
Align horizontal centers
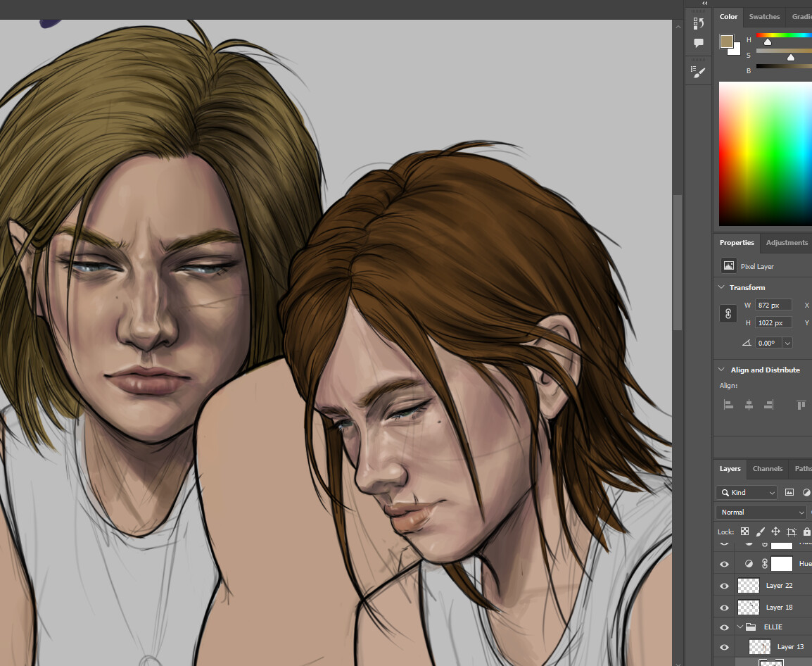(x=749, y=405)
